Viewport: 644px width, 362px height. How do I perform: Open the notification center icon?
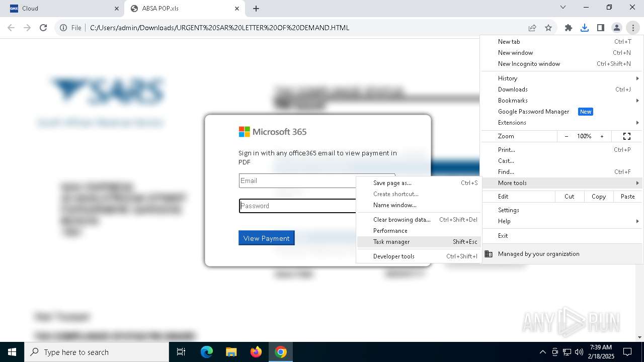coord(627,352)
